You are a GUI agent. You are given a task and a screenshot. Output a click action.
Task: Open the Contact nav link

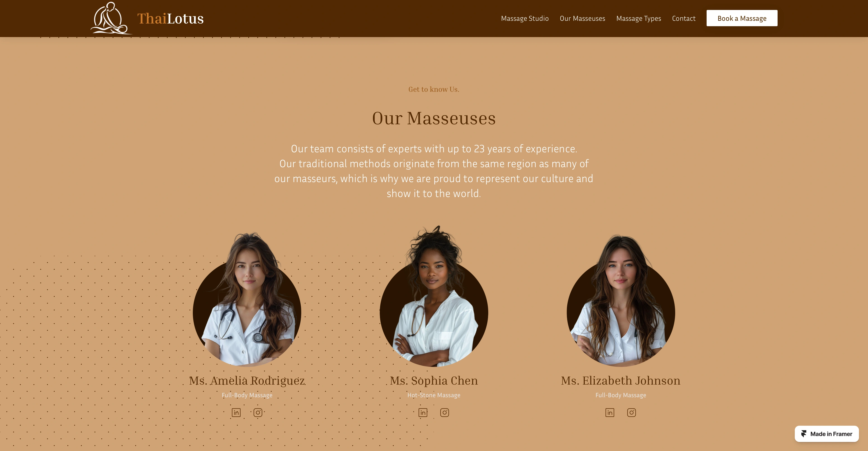click(x=684, y=19)
